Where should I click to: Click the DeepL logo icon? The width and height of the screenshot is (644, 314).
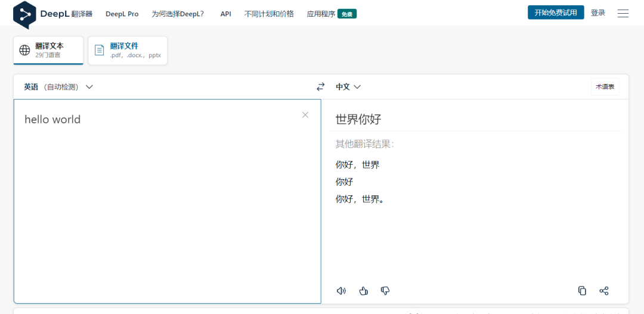pyautogui.click(x=24, y=14)
